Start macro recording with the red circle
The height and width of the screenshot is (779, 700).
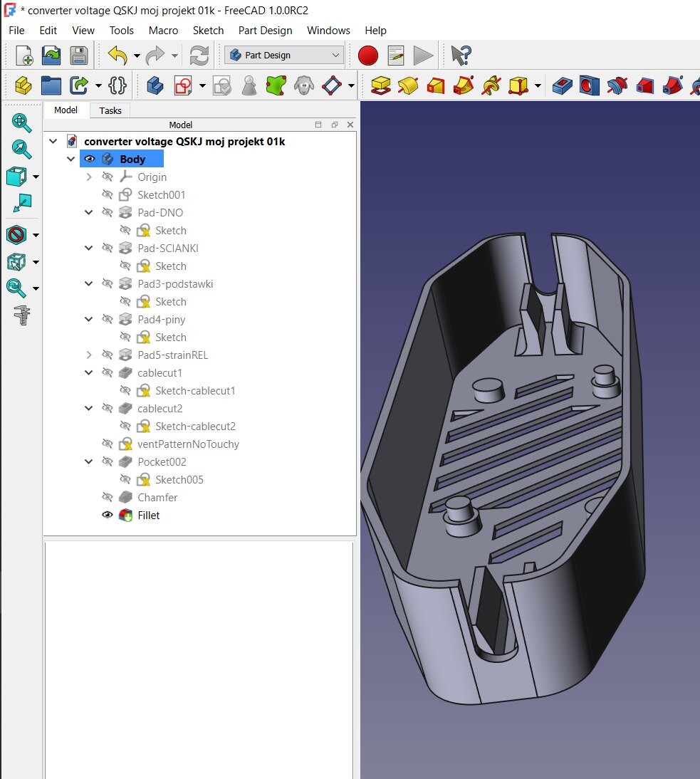(x=367, y=55)
